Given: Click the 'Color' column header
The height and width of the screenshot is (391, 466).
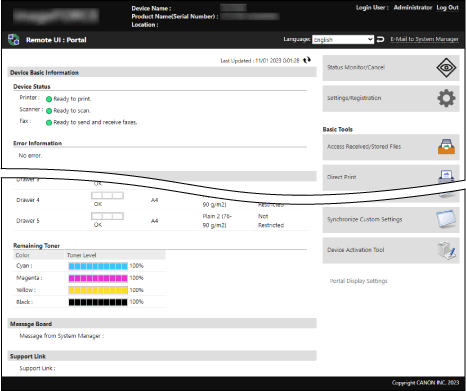Looking at the screenshot, I should coord(23,255).
